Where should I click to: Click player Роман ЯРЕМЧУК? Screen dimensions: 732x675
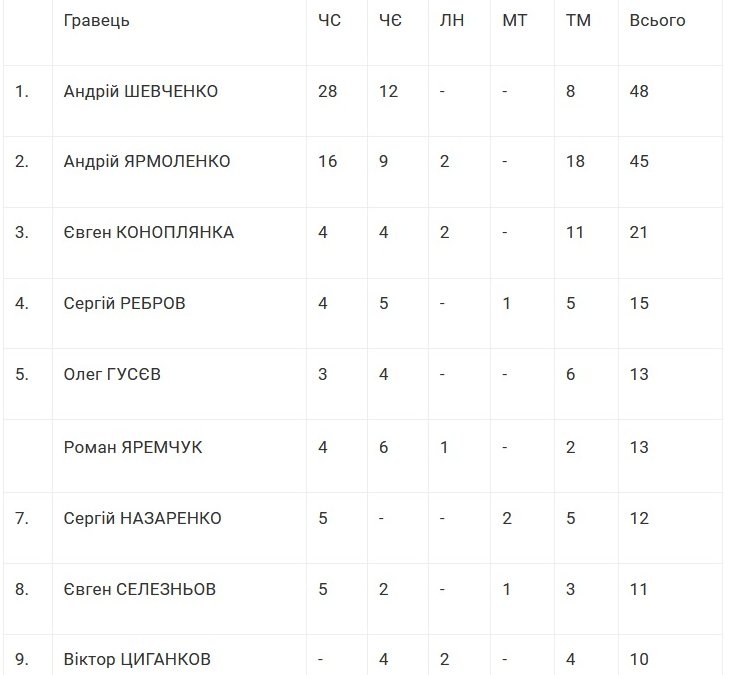coord(132,447)
